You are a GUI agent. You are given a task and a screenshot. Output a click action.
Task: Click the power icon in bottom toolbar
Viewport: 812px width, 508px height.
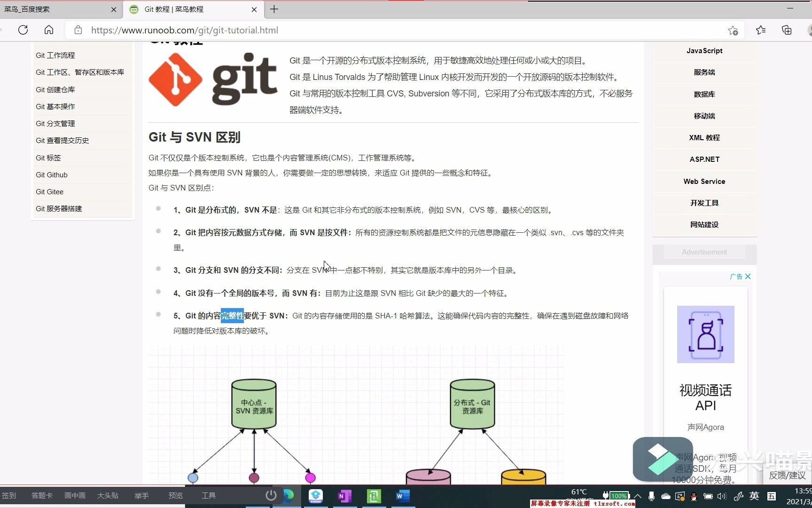[271, 495]
